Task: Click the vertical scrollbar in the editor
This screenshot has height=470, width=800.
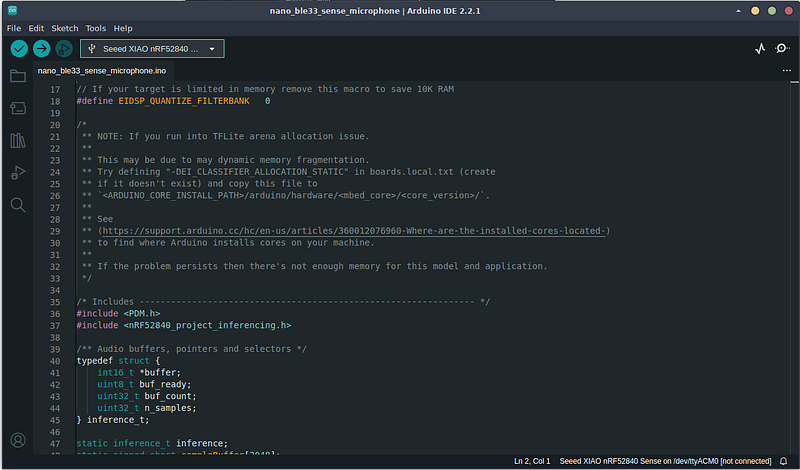Action: (794, 267)
